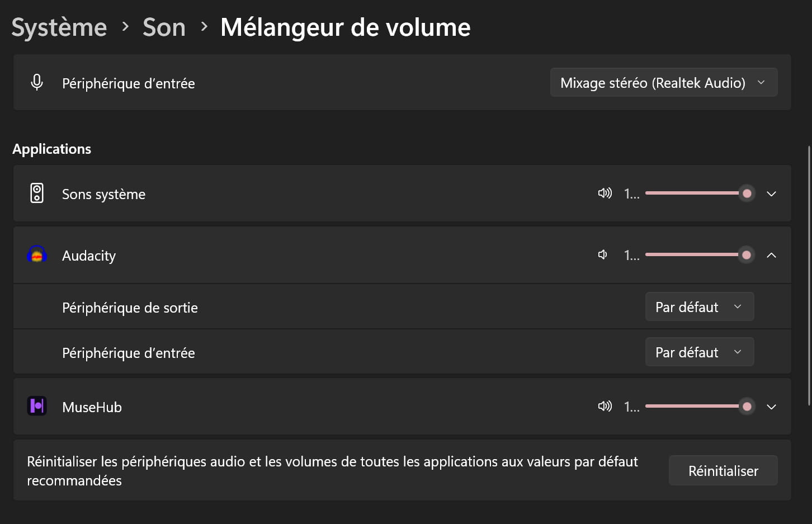This screenshot has width=812, height=524.
Task: Mute MuseHub via its speaker icon
Action: 605,407
